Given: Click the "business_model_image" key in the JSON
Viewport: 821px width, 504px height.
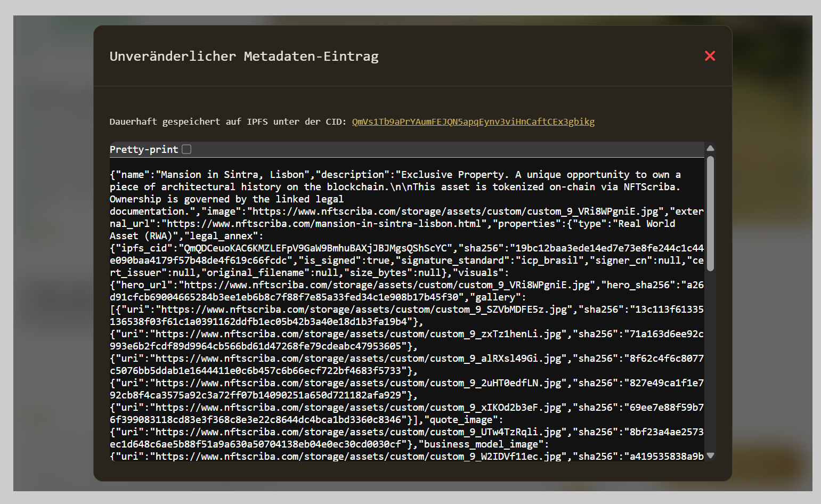Looking at the screenshot, I should pyautogui.click(x=482, y=444).
